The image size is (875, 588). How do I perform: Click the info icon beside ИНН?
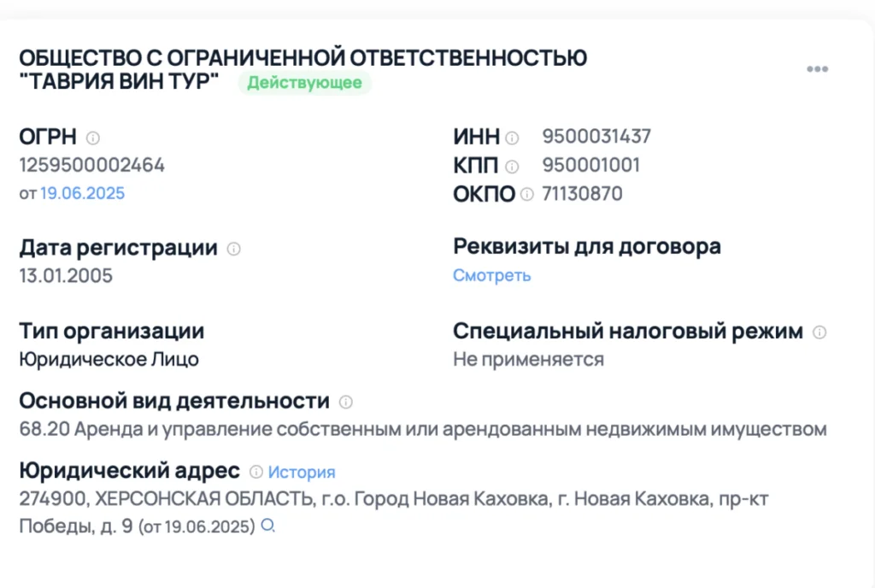[x=512, y=137]
